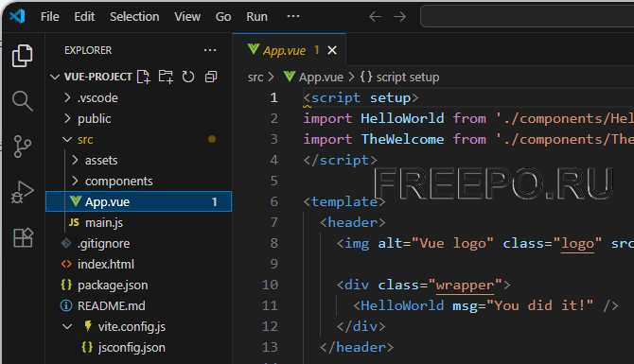Open the Go menu
This screenshot has width=634, height=364.
223,17
